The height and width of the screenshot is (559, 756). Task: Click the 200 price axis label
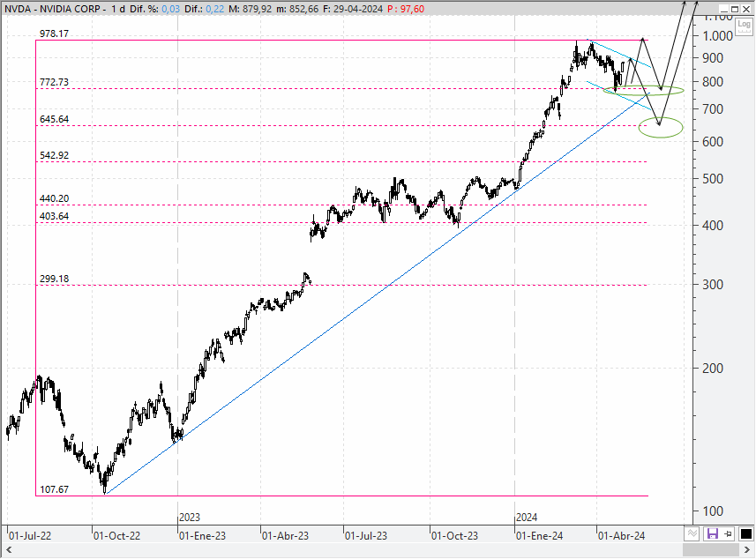pyautogui.click(x=713, y=369)
